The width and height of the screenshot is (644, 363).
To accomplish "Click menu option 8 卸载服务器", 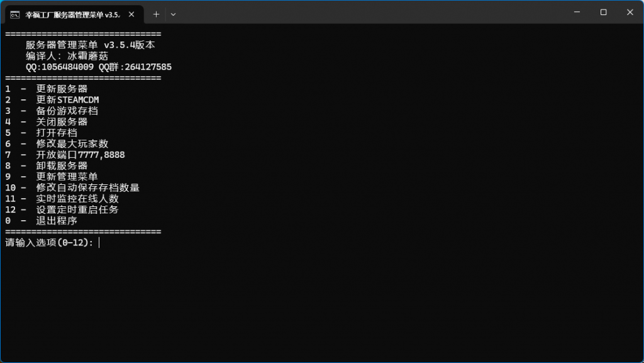I will (62, 166).
